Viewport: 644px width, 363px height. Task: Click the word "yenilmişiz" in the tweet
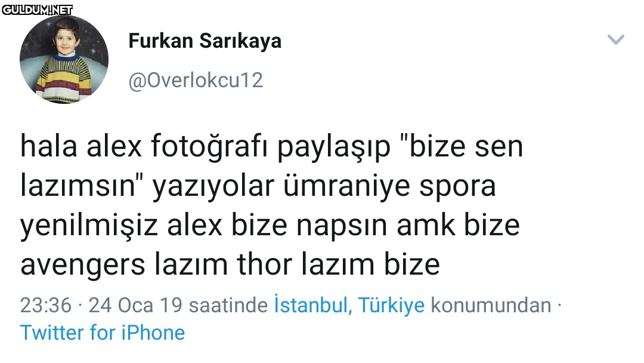89,226
